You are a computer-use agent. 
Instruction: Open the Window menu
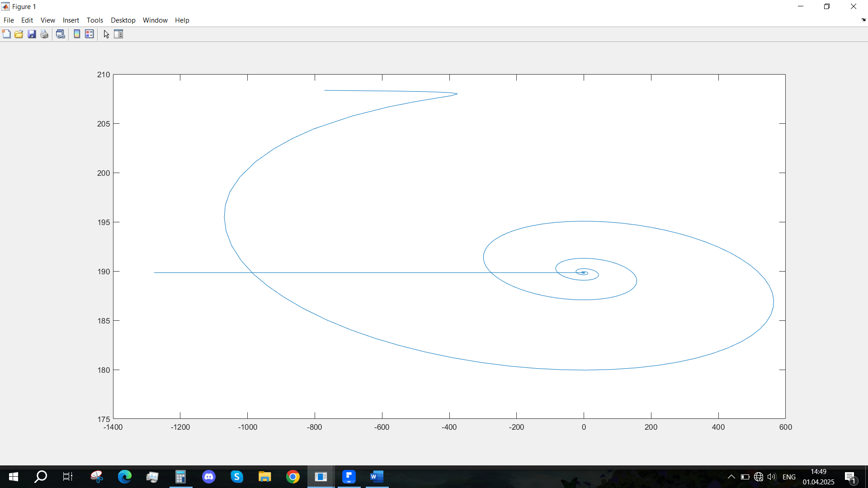[x=155, y=20]
